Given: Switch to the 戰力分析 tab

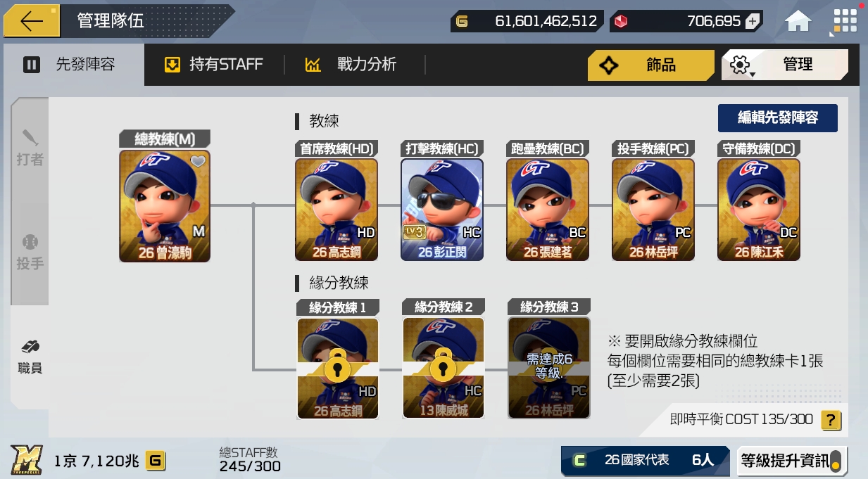Looking at the screenshot, I should 351,65.
